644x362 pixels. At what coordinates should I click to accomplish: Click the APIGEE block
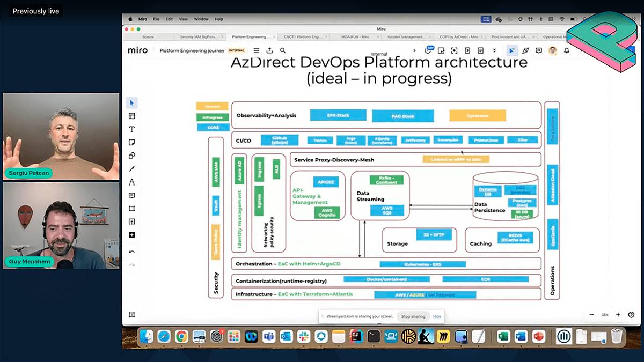(x=326, y=182)
